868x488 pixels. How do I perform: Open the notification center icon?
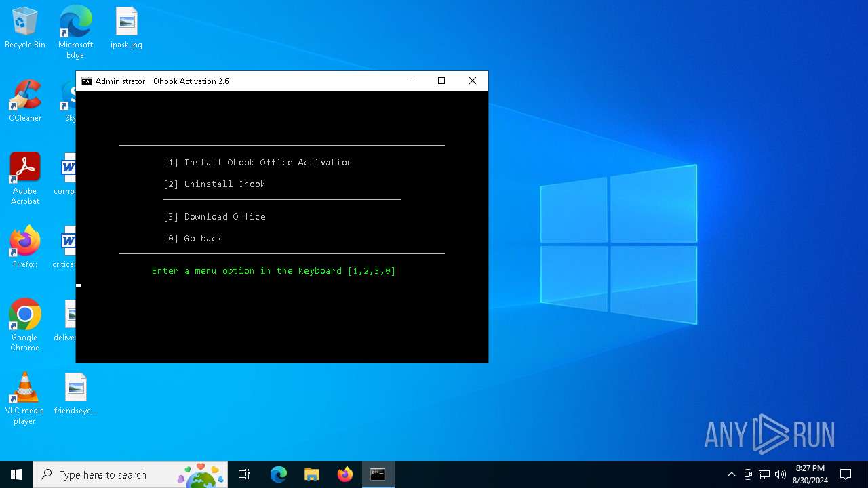pos(846,474)
